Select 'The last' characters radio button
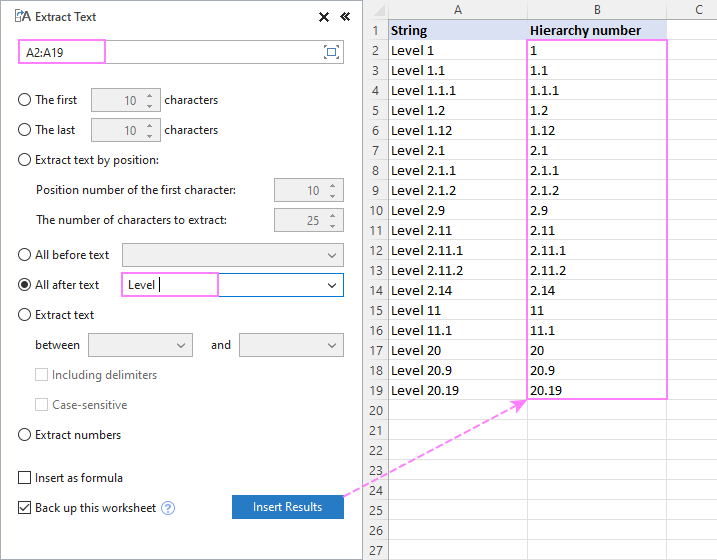The image size is (717, 560). click(24, 130)
